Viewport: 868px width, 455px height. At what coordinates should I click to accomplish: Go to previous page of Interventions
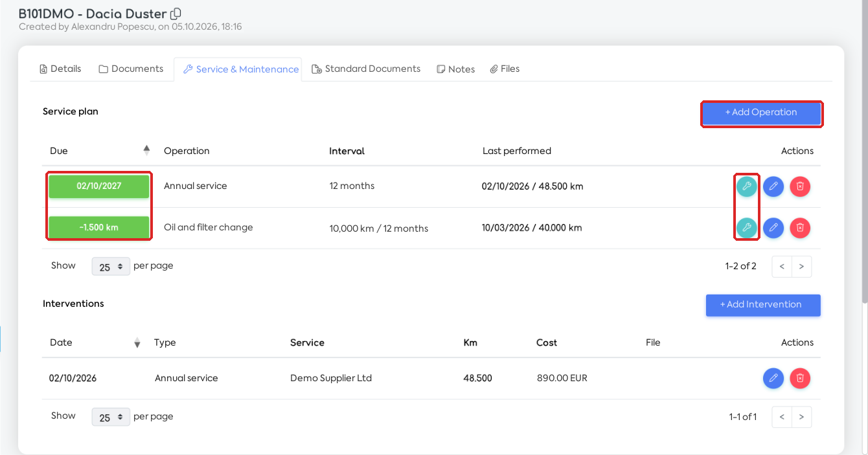tap(782, 417)
